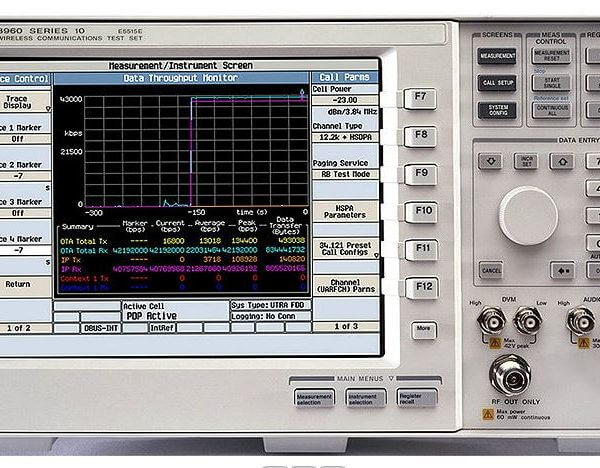Screen dimensions: 600x468
Task: Click the up arrow data entry key
Action: [x=562, y=161]
